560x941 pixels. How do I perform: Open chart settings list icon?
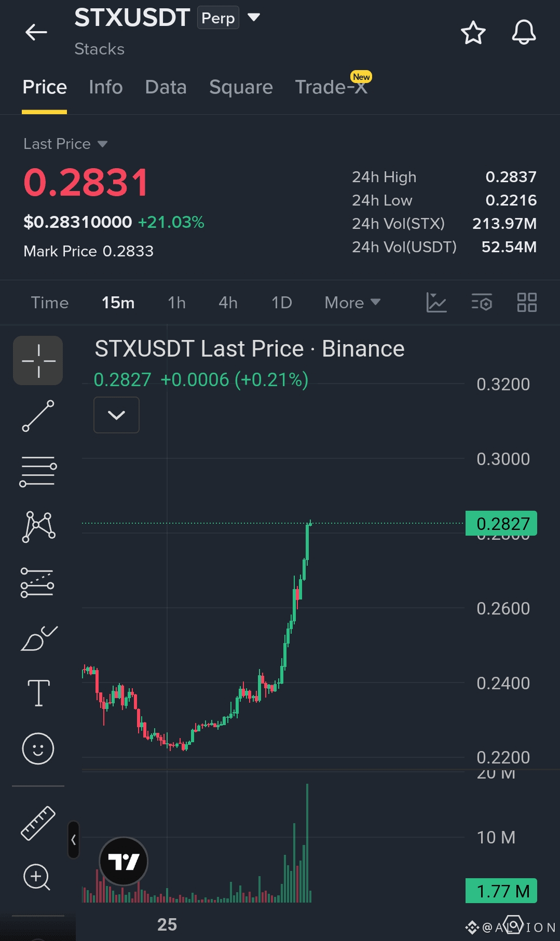[482, 302]
